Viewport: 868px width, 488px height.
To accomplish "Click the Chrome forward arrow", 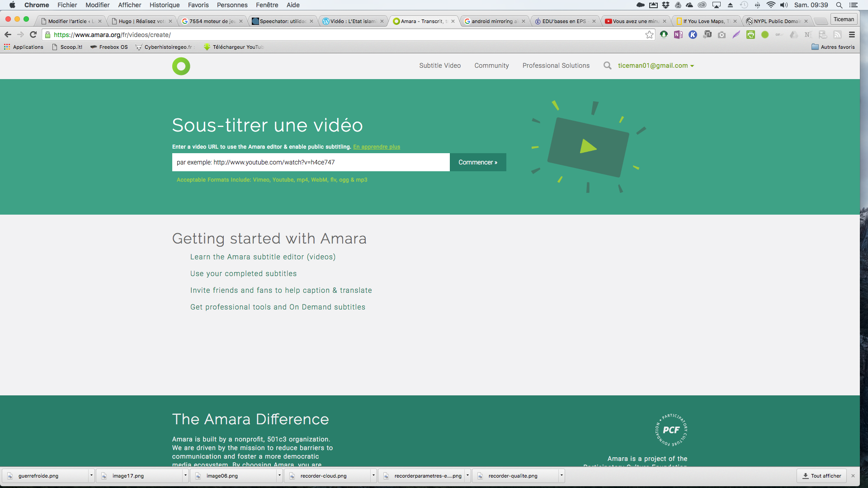I will 20,34.
